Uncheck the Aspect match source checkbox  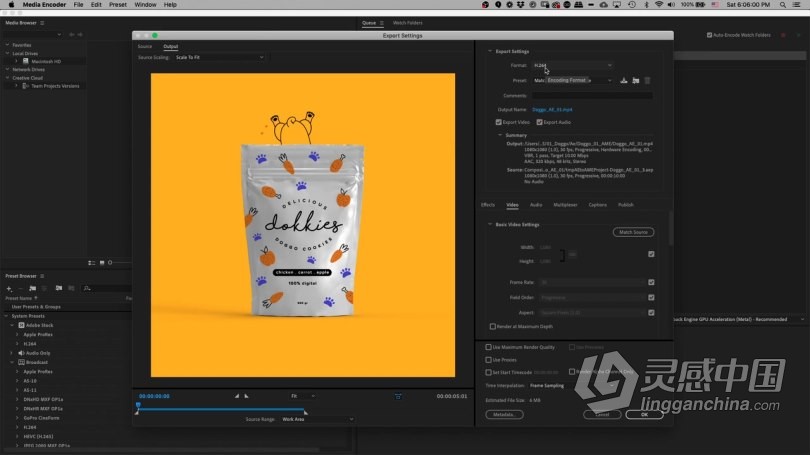651,312
